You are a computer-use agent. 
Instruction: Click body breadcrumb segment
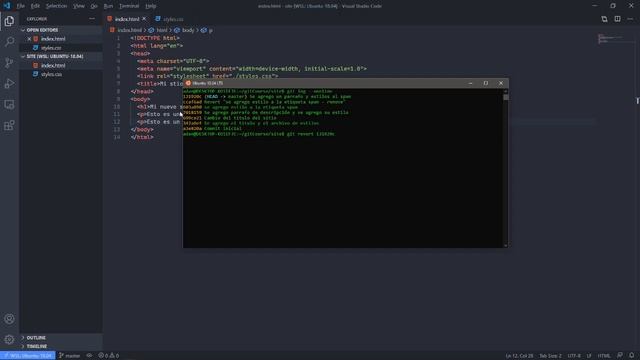188,30
